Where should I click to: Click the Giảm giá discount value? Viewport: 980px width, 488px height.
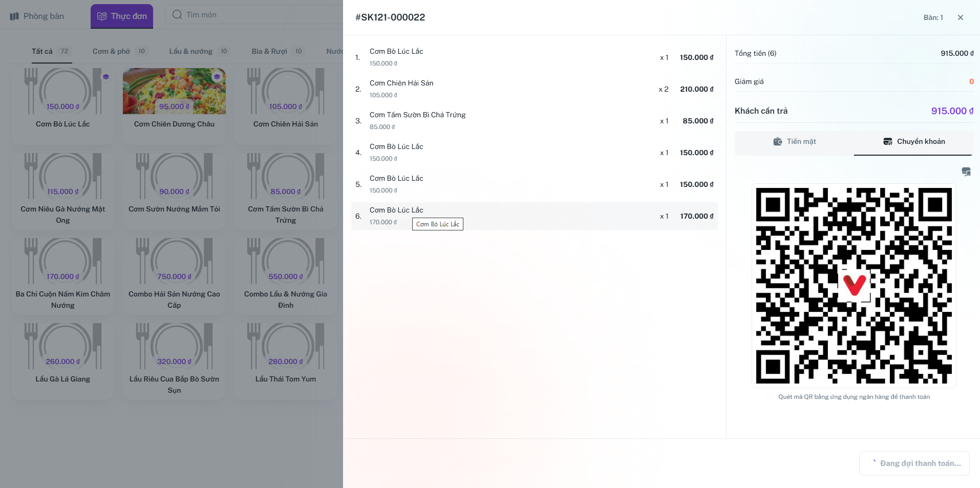[x=971, y=81]
